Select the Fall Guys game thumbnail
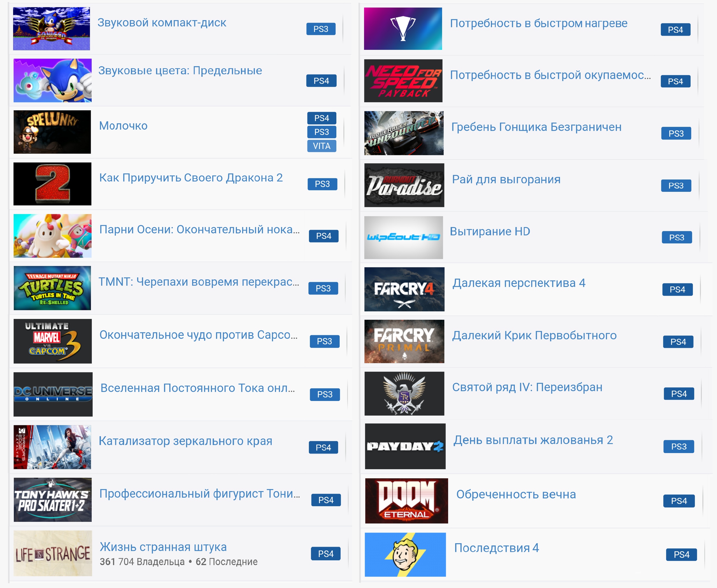The image size is (717, 588). coord(53,236)
